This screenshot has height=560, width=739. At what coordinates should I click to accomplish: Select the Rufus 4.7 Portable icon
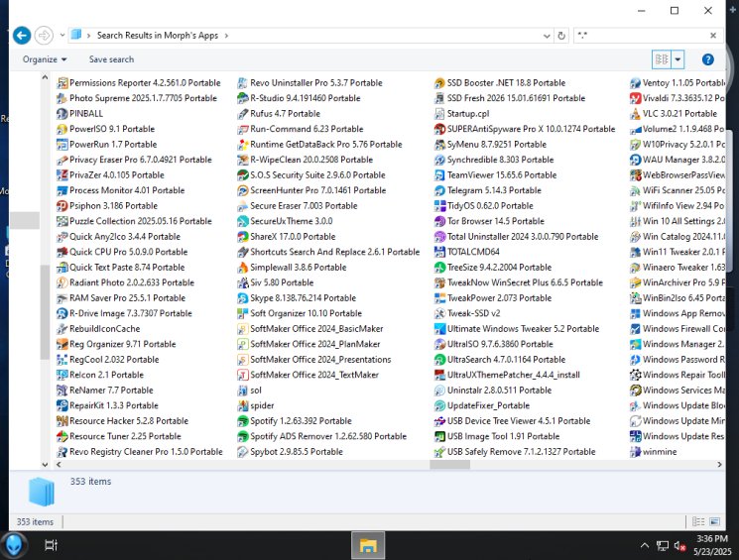(243, 114)
